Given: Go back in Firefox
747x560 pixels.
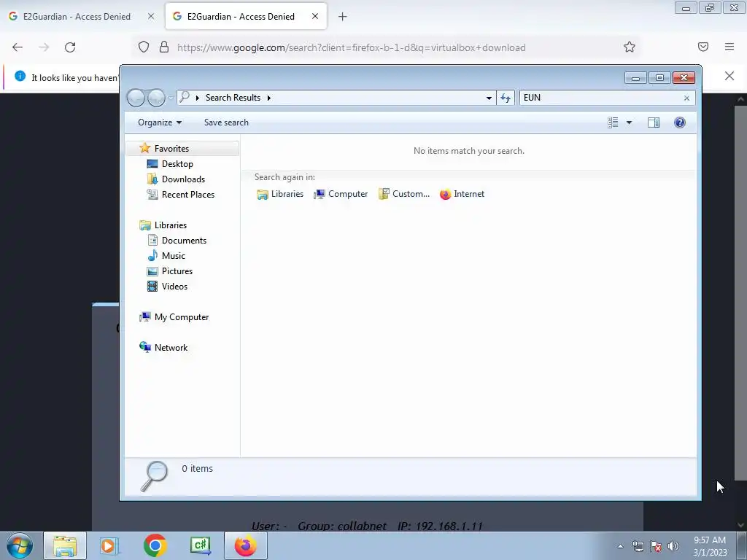Looking at the screenshot, I should 18,47.
